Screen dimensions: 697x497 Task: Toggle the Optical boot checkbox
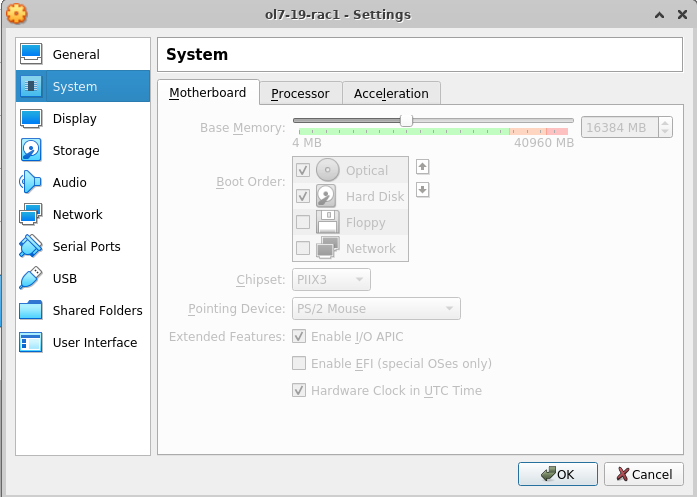point(303,170)
